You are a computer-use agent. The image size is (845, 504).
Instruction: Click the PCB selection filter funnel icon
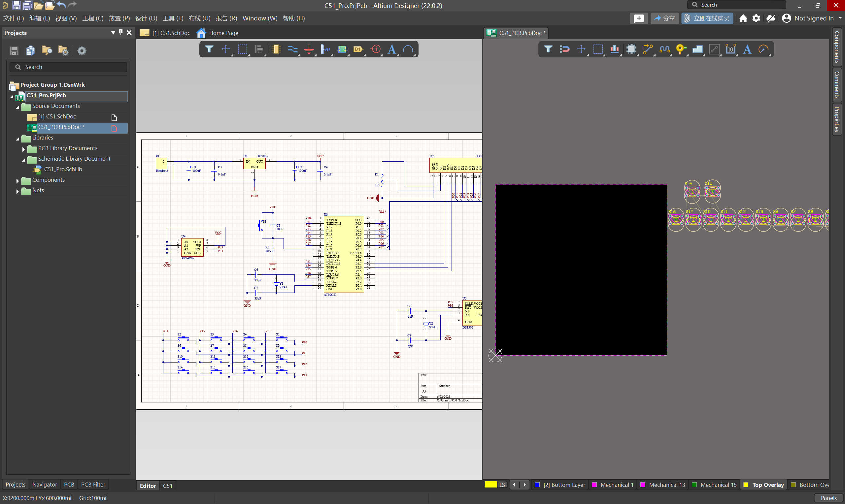548,49
